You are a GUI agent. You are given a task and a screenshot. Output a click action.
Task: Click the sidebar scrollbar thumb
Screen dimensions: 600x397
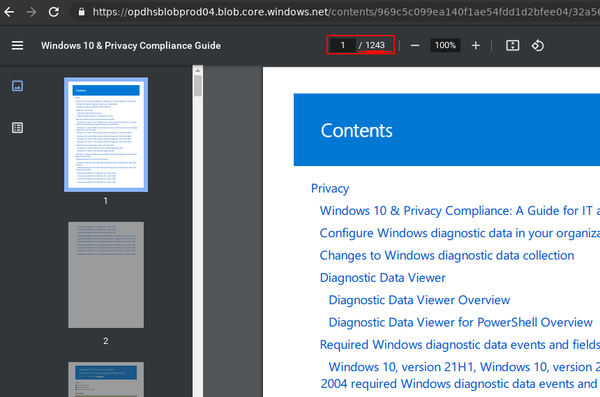coord(198,86)
